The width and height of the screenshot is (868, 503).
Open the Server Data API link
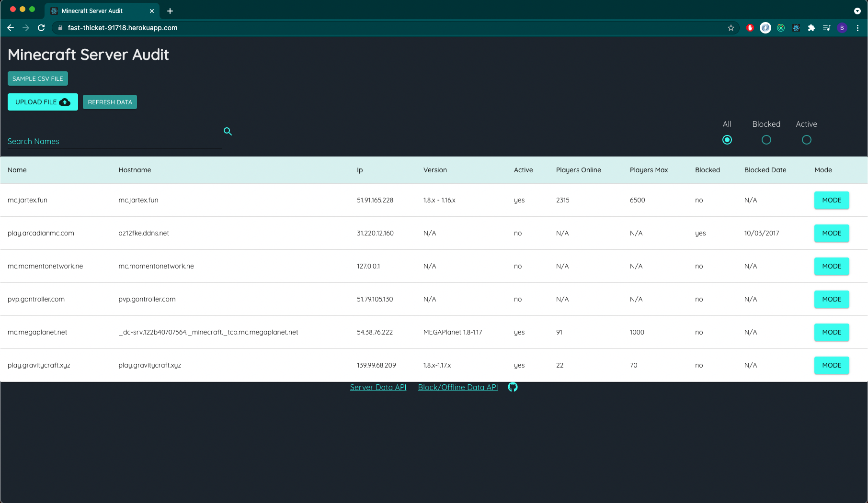tap(378, 387)
